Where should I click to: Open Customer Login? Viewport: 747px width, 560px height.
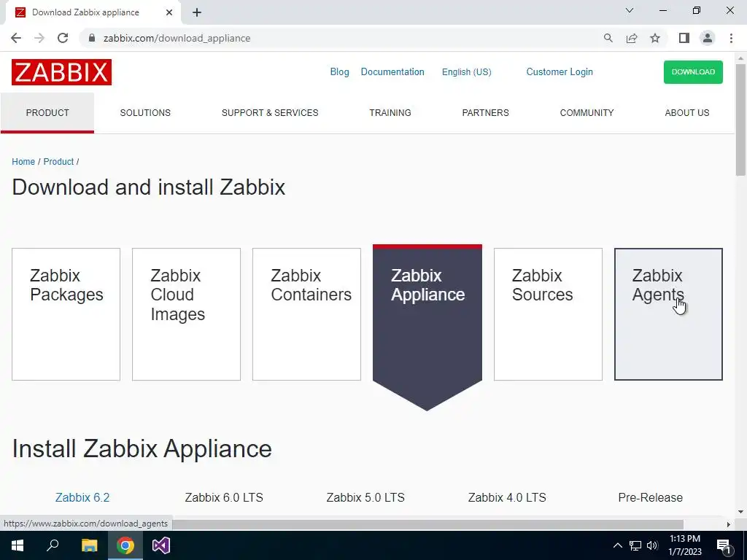(560, 72)
